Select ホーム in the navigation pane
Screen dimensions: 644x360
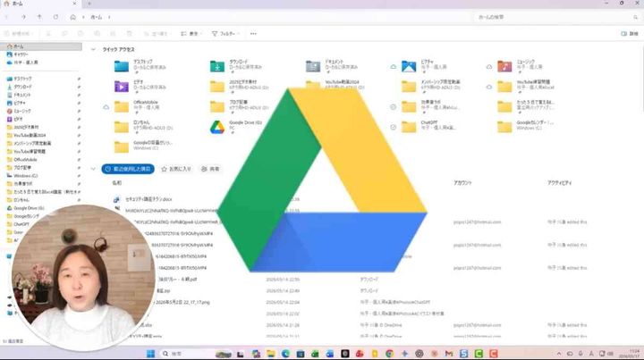click(41, 46)
